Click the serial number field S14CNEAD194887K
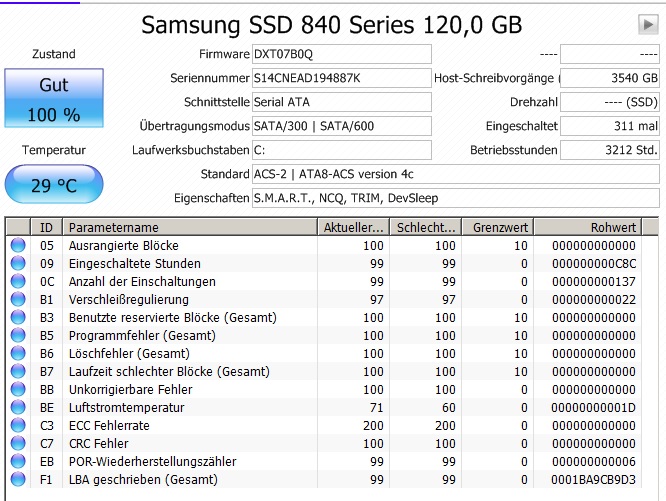The width and height of the screenshot is (666, 501). click(x=342, y=78)
